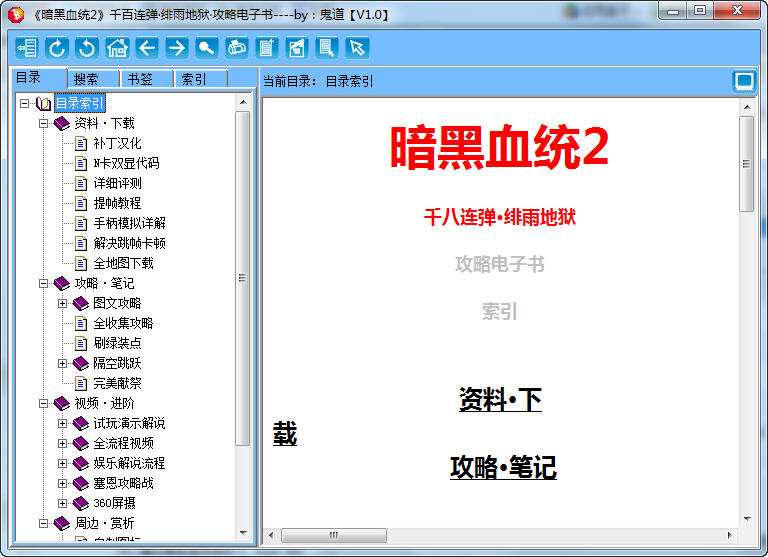The width and height of the screenshot is (768, 557).
Task: Click the content pane scroll left arrow
Action: point(271,535)
